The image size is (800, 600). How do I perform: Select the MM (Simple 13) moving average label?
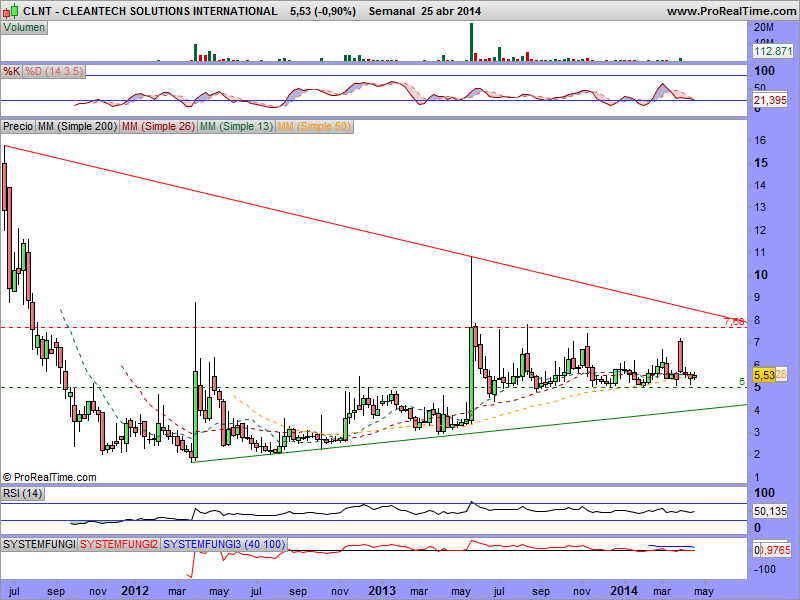[x=236, y=126]
